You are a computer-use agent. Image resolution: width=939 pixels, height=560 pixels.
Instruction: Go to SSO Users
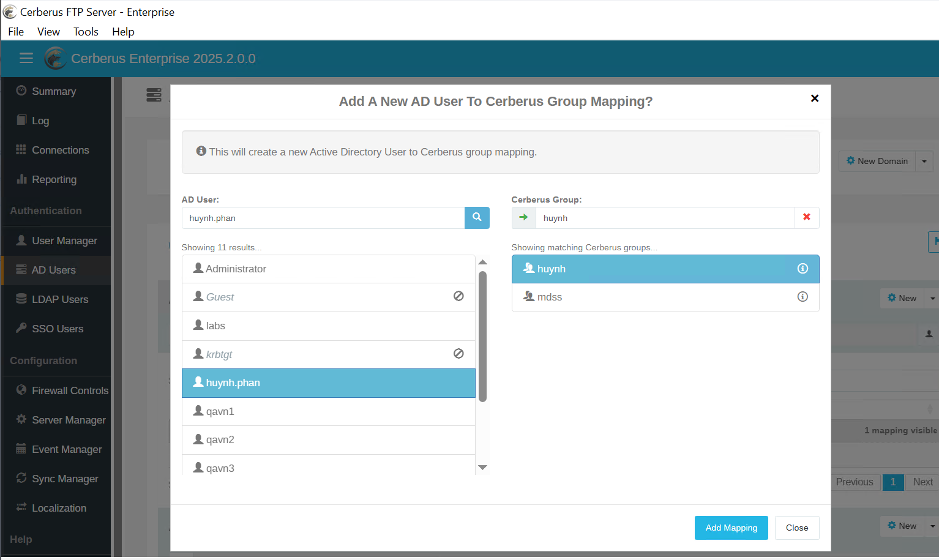click(56, 329)
